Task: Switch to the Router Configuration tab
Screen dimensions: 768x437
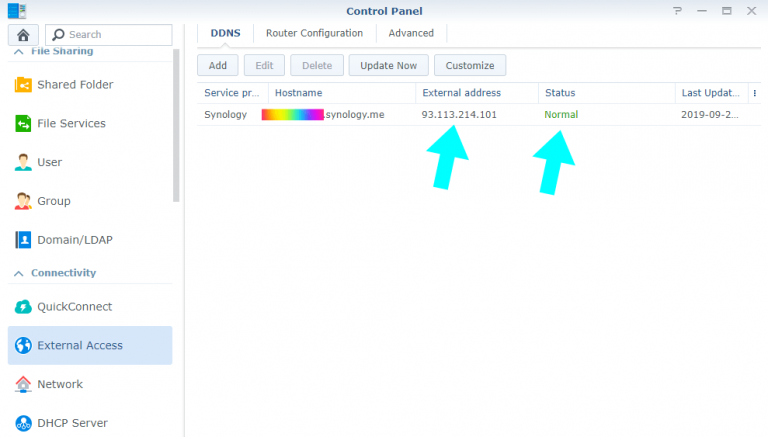Action: (314, 33)
